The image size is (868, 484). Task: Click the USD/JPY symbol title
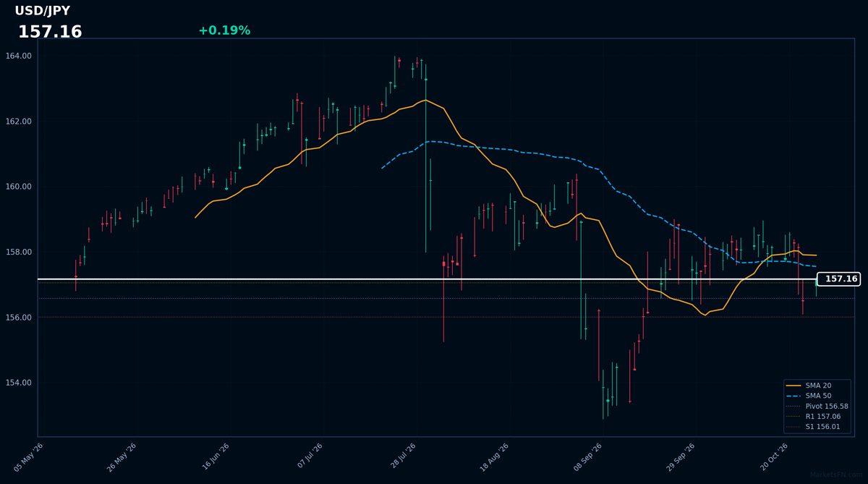(x=43, y=11)
